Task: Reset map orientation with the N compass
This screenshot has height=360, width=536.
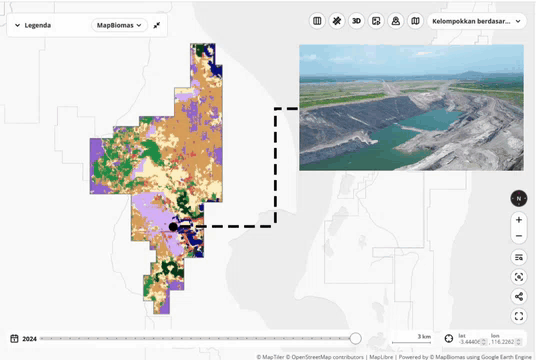Action: [x=519, y=198]
